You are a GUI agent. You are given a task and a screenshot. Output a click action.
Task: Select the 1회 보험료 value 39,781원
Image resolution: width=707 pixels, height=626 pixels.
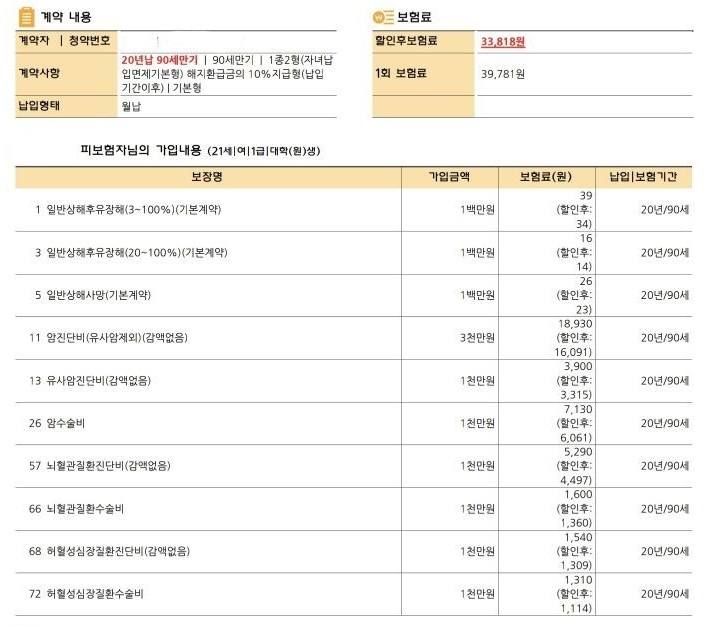pos(503,74)
